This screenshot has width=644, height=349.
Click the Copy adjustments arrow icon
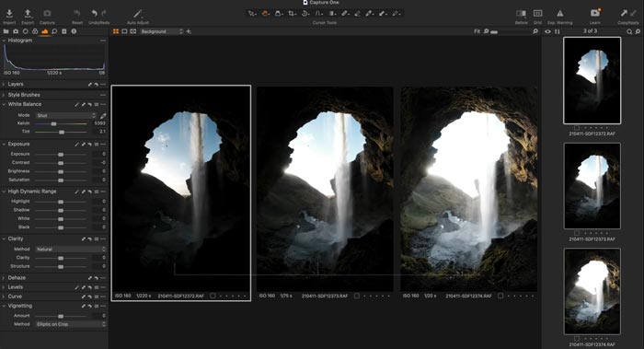(625, 14)
